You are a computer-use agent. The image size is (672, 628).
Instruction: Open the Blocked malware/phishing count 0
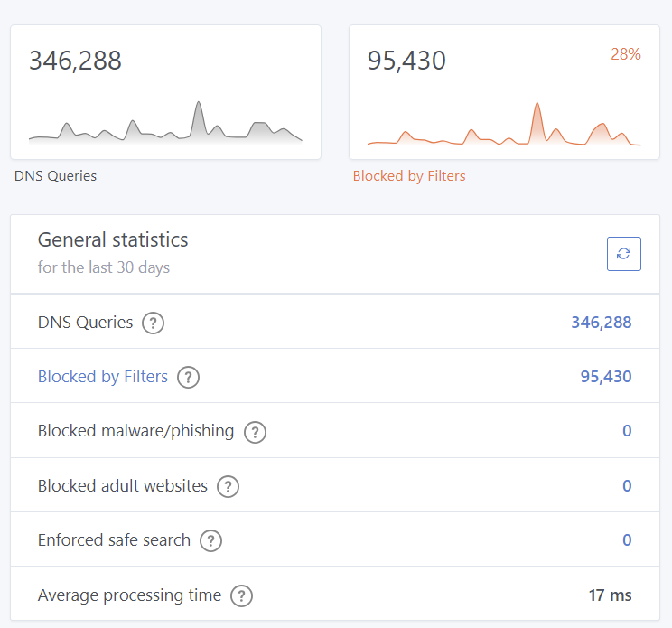(x=627, y=431)
